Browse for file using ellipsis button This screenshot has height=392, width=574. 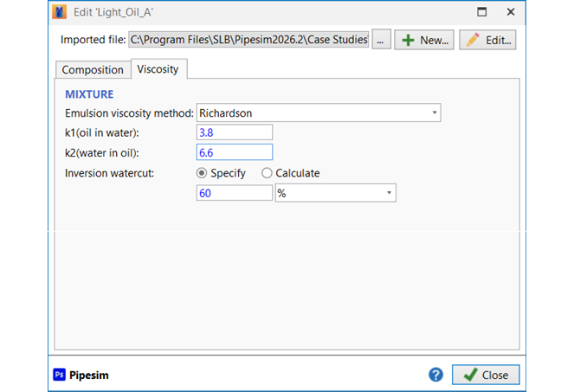[x=382, y=40]
